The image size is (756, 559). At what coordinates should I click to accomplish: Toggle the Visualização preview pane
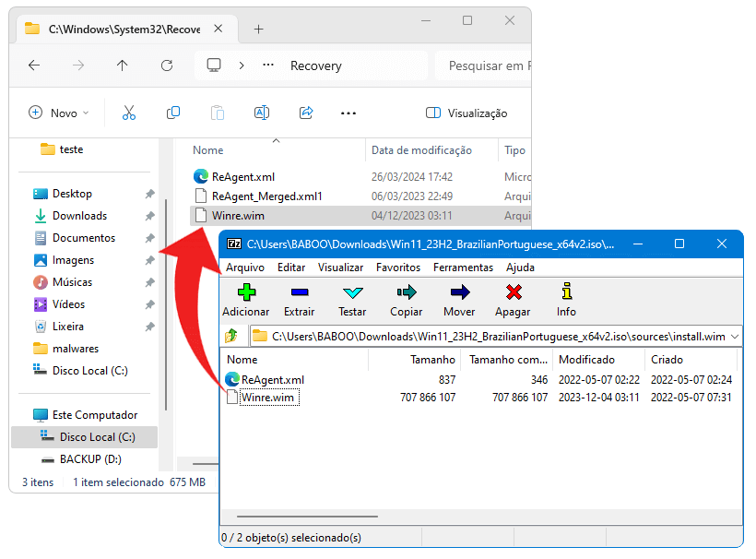(467, 113)
